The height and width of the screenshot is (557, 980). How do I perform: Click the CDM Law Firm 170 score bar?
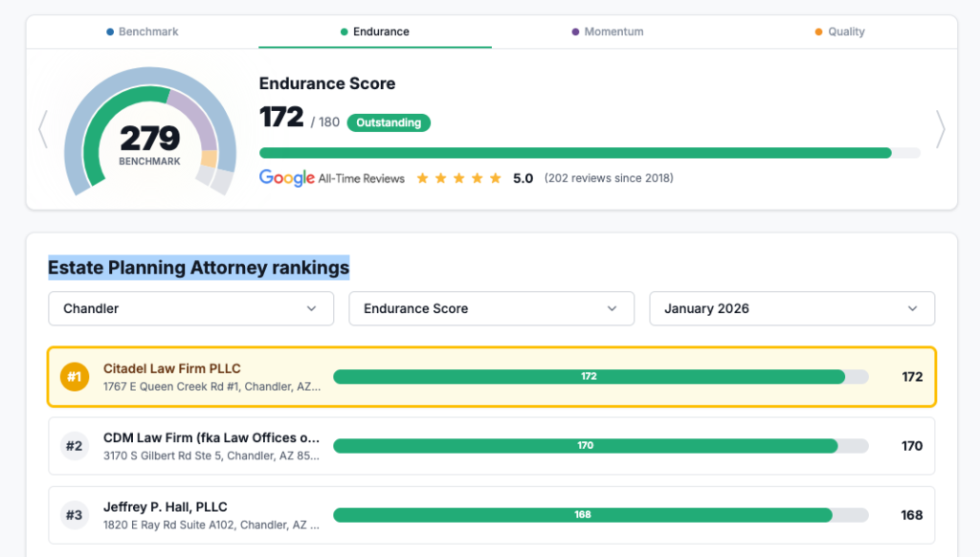click(x=601, y=446)
